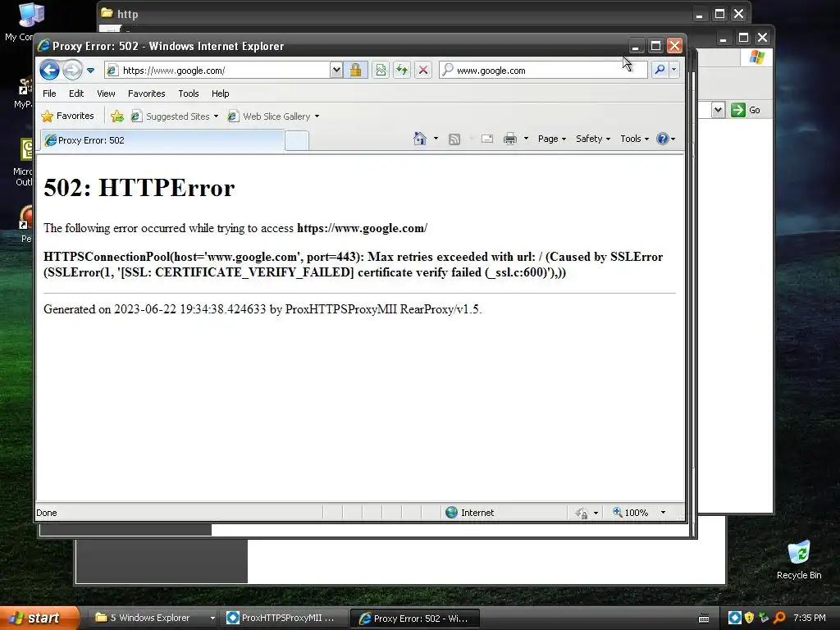This screenshot has width=840, height=630.
Task: Expand the Print options dropdown arrow
Action: click(526, 139)
